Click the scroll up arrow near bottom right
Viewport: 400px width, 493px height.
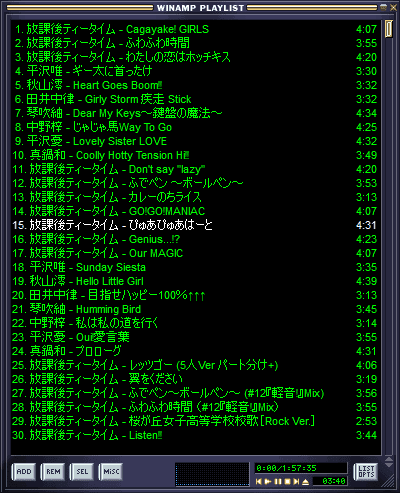pos(389,459)
